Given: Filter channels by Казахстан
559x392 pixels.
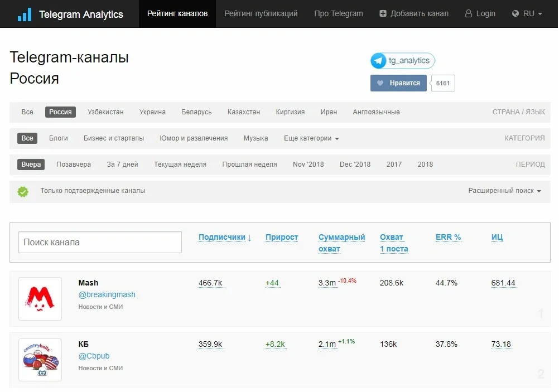Looking at the screenshot, I should (243, 112).
